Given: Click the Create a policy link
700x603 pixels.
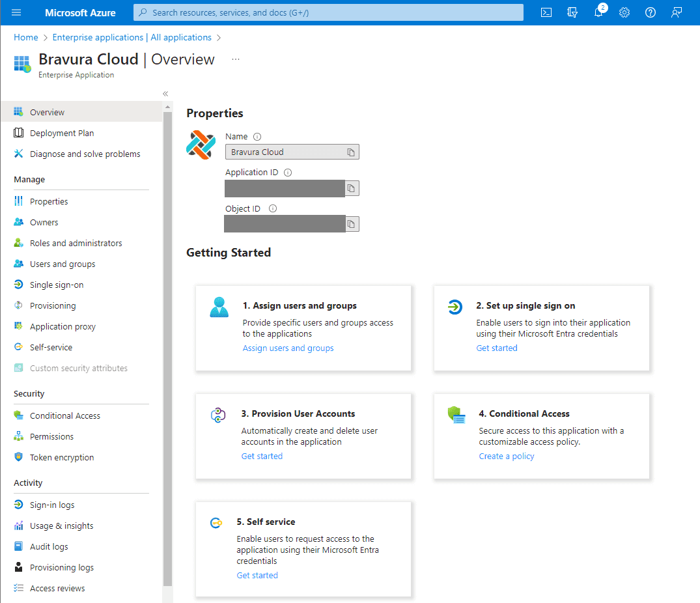Looking at the screenshot, I should tap(506, 456).
